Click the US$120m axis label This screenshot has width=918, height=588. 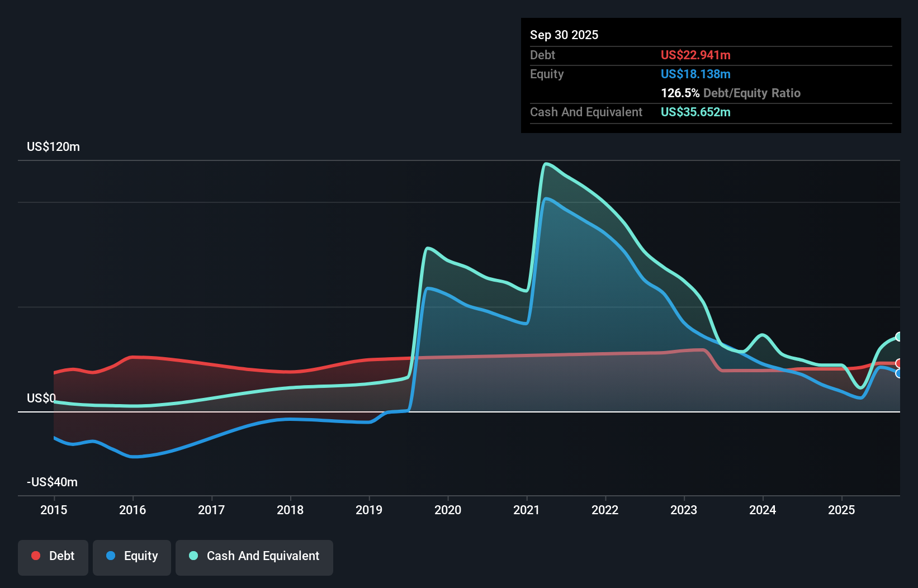click(x=54, y=146)
